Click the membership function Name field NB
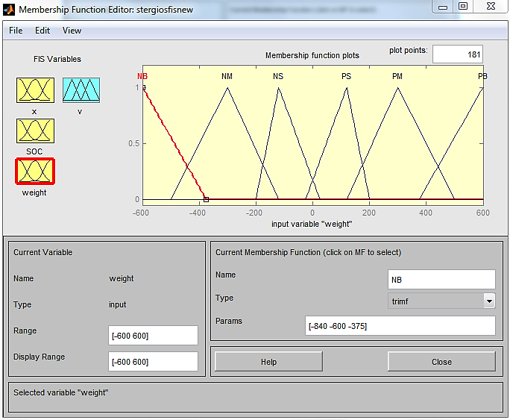Viewport: 510px width, 420px height. (441, 280)
